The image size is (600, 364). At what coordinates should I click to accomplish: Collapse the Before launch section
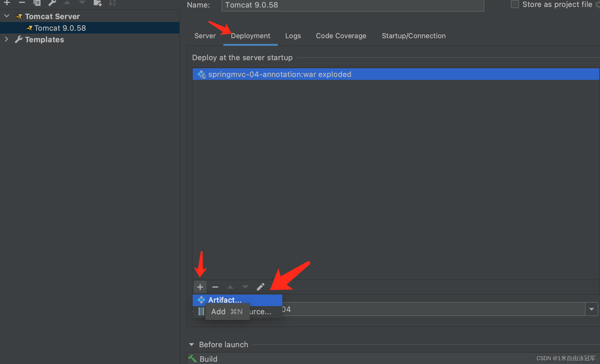click(x=192, y=345)
